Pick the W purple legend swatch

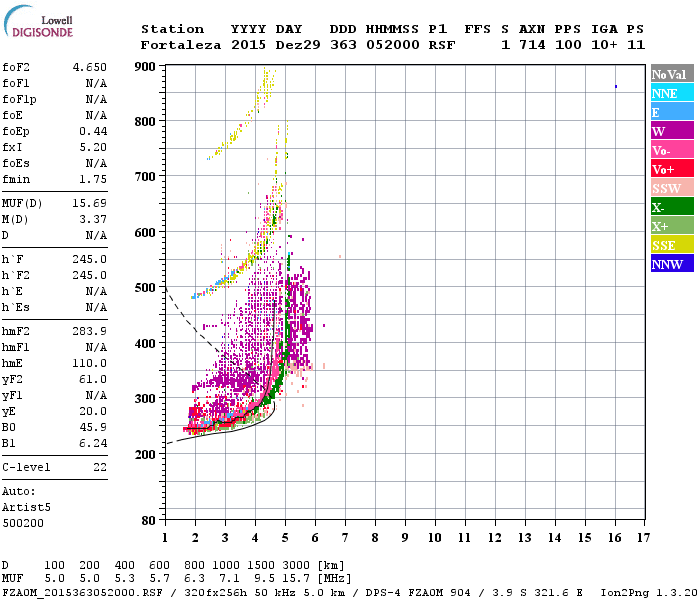672,131
